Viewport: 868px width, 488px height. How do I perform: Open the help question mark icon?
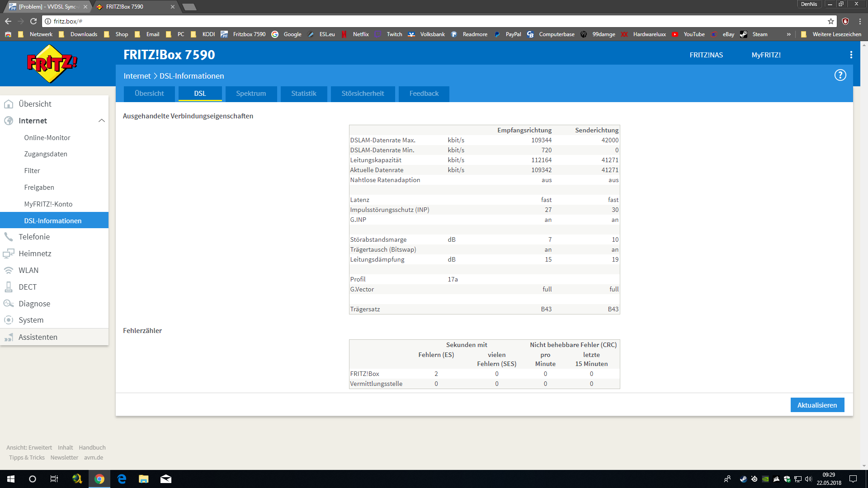point(840,75)
